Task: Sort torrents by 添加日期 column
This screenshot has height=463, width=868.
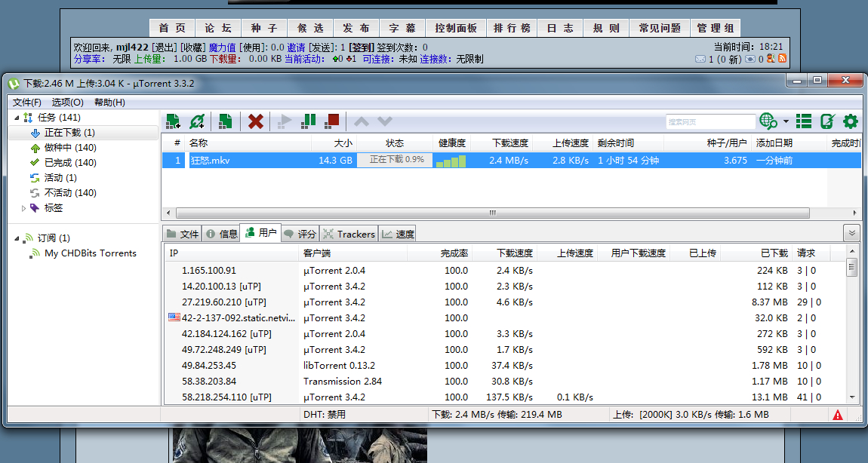Action: [x=789, y=143]
